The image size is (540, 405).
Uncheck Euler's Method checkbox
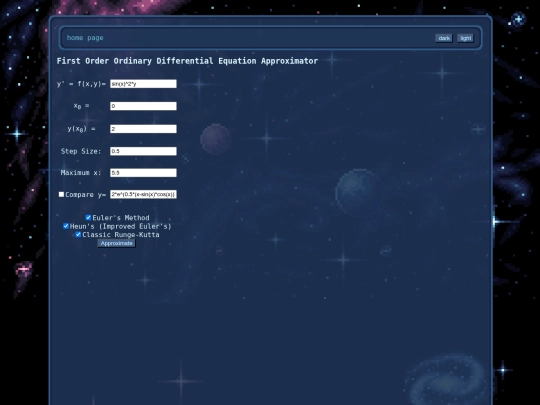click(88, 217)
